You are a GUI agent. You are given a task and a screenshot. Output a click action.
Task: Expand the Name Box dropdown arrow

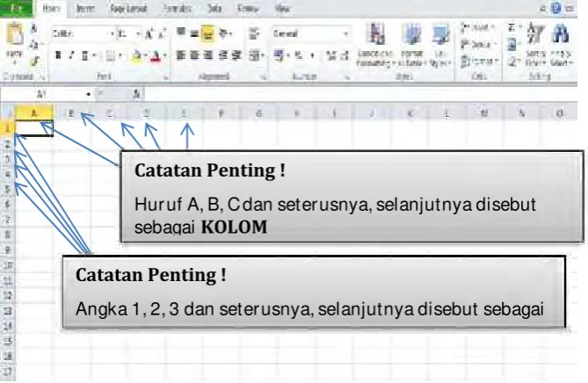pos(88,95)
